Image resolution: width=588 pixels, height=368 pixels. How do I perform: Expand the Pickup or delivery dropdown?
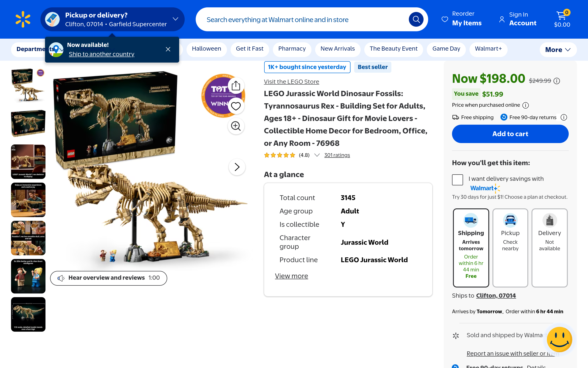[175, 19]
